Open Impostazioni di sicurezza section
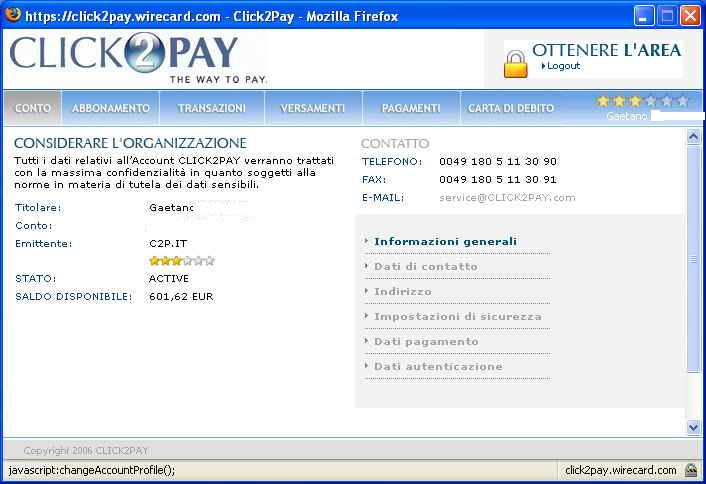Screen dimensions: 706x484 pyautogui.click(x=457, y=316)
